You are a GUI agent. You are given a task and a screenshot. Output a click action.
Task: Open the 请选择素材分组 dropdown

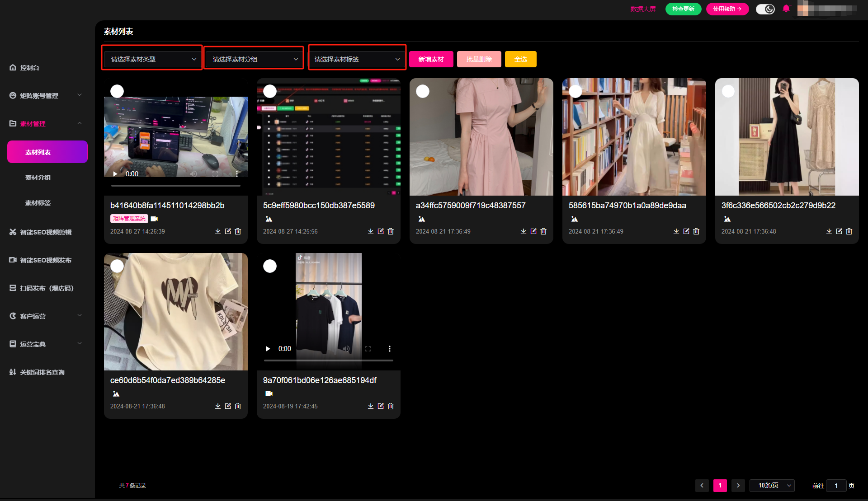point(254,59)
